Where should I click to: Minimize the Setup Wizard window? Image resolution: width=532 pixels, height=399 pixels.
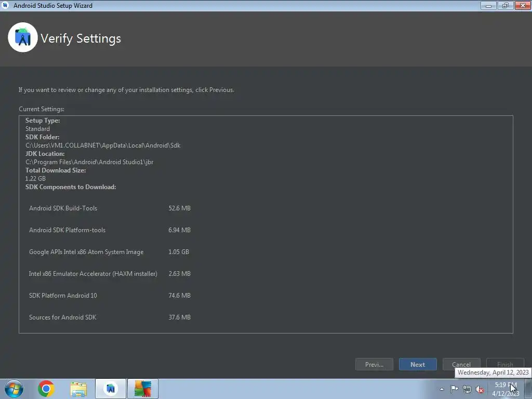click(x=488, y=5)
